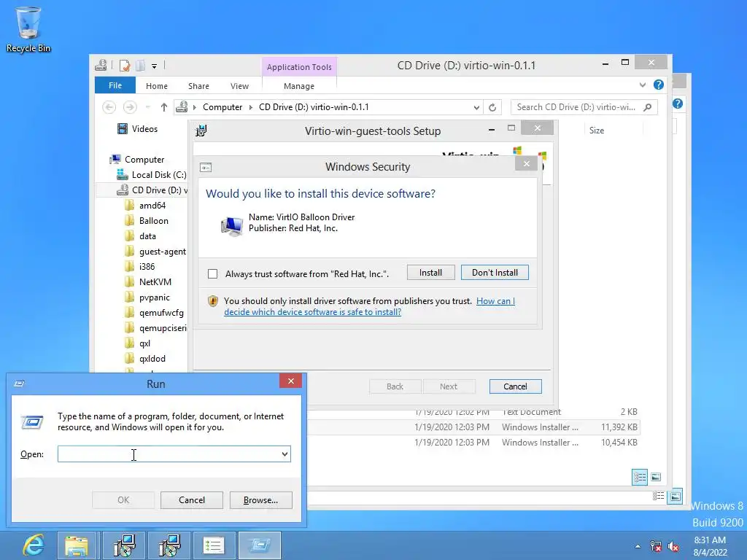Viewport: 747px width, 560px height.
Task: Click the Search CD Drive input field
Action: [x=576, y=107]
